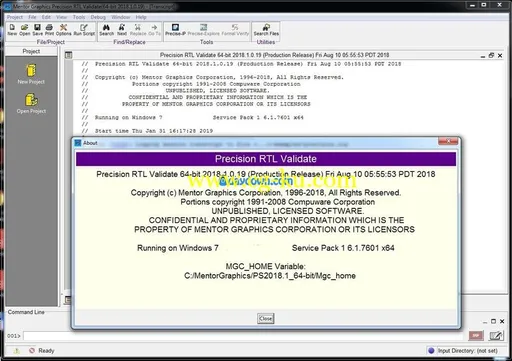This screenshot has height=361, width=512.
Task: Close the transcript sub-window
Action: click(x=500, y=56)
